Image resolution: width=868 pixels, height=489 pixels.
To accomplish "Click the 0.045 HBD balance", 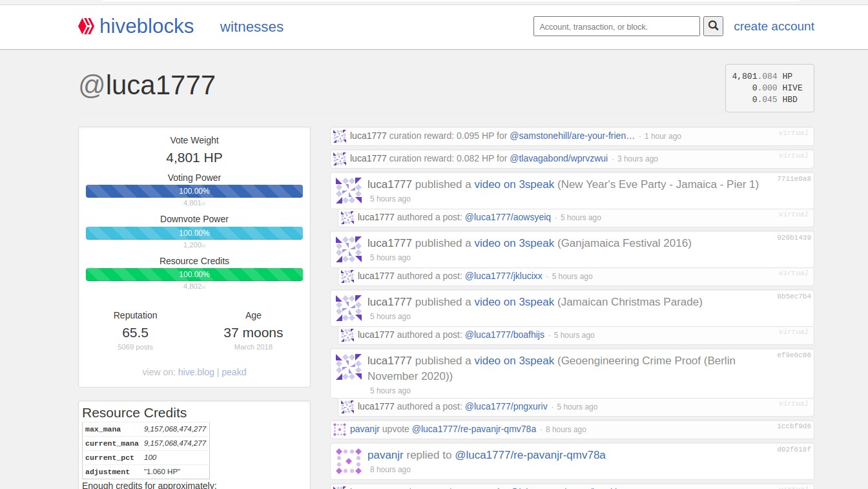I will pos(775,99).
